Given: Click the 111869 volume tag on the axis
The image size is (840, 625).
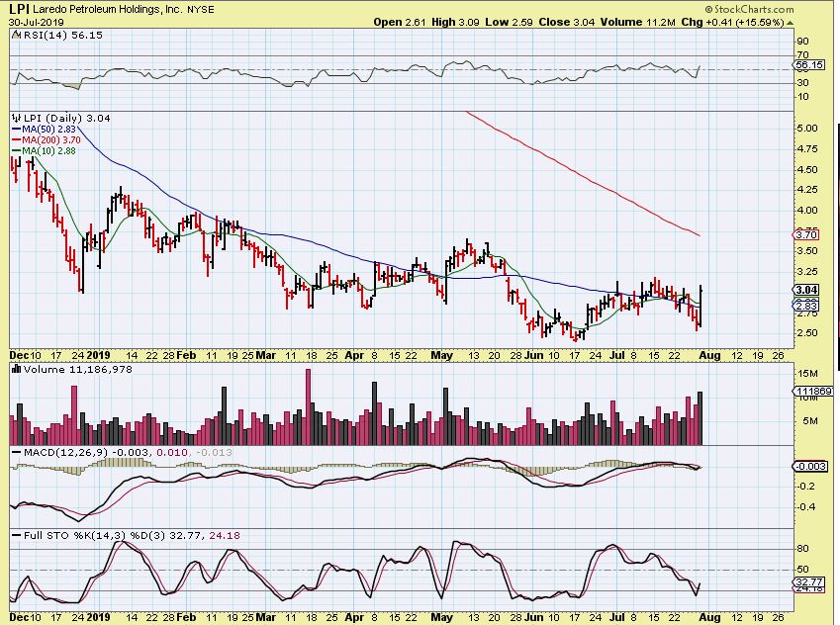Looking at the screenshot, I should pos(812,392).
